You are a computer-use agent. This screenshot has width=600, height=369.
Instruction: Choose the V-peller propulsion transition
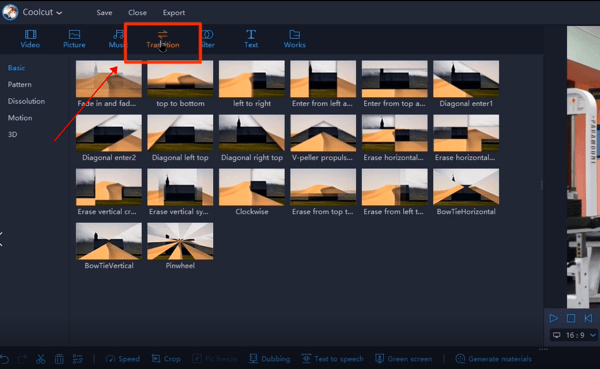click(323, 138)
